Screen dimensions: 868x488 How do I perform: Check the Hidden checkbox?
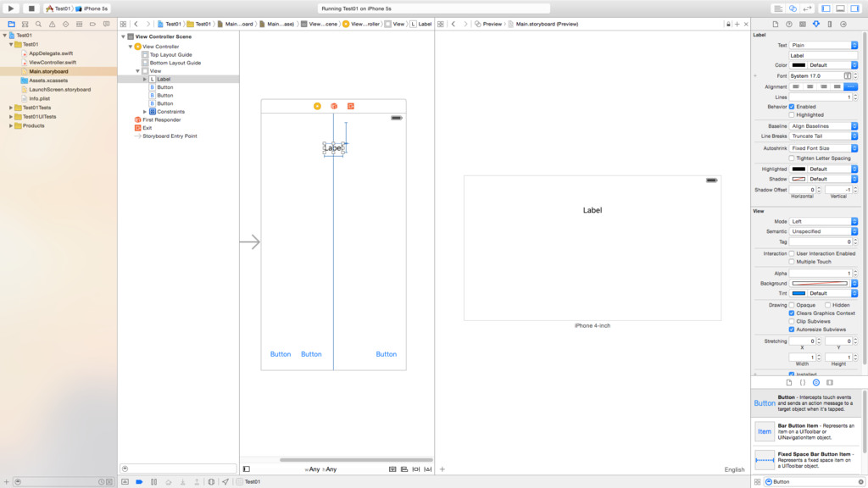pyautogui.click(x=827, y=305)
